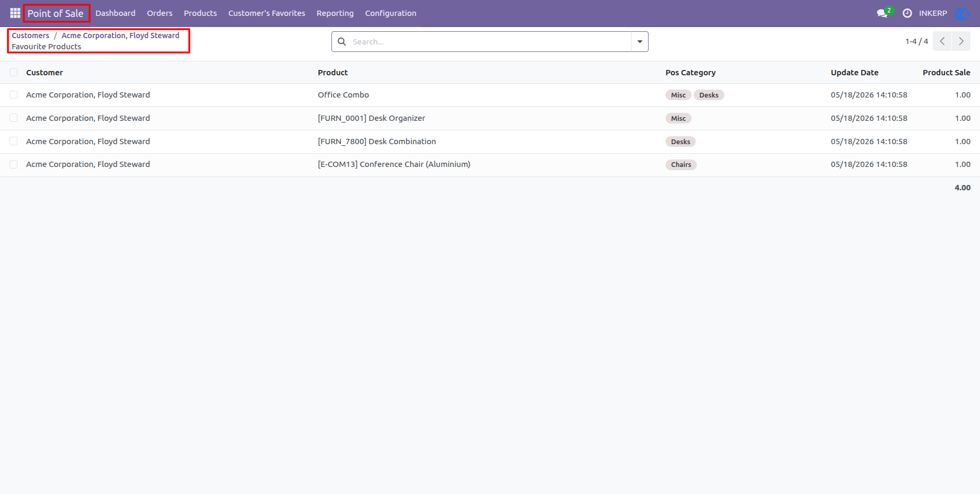Sort by the Pos Category column header
The width and height of the screenshot is (980, 494).
pyautogui.click(x=690, y=73)
